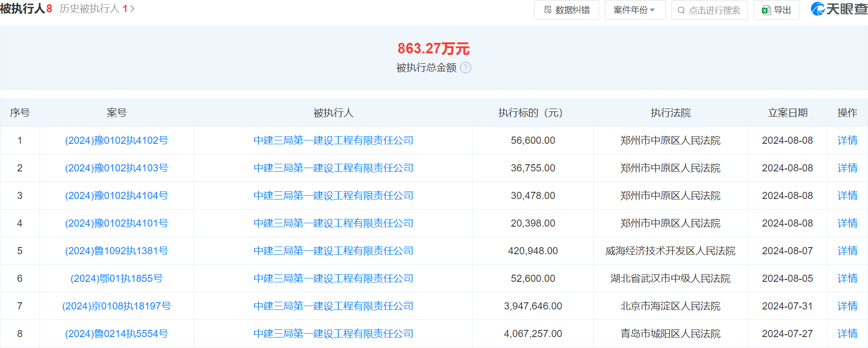Select 北京市海淀区人民法院 cell
This screenshot has width=868, height=348.
coord(671,306)
